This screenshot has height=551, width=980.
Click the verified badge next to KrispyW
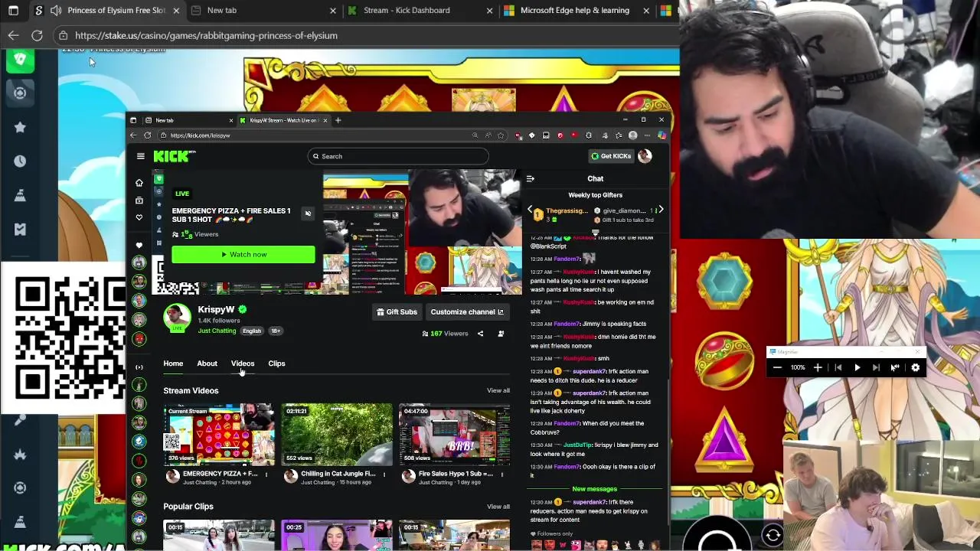[242, 309]
